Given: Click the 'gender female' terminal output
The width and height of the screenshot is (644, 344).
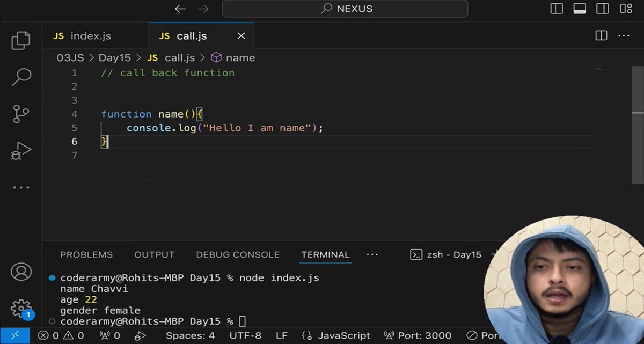Looking at the screenshot, I should click(x=100, y=310).
